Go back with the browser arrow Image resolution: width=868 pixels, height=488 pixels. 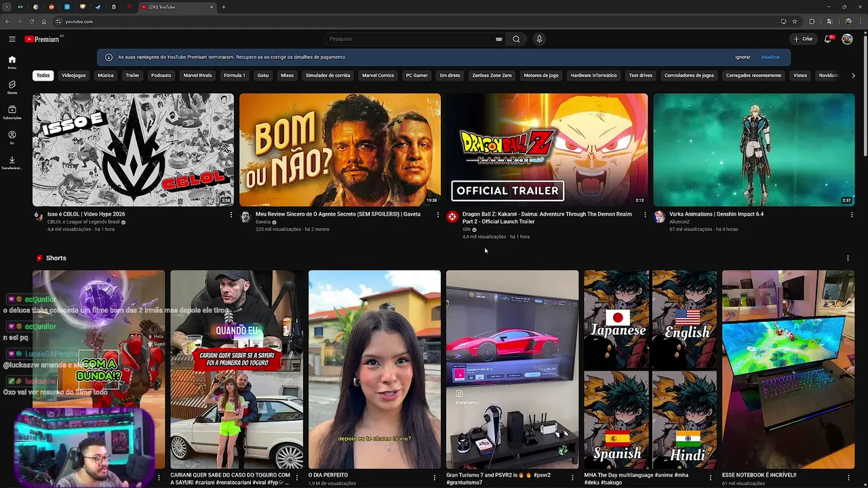pos(7,22)
